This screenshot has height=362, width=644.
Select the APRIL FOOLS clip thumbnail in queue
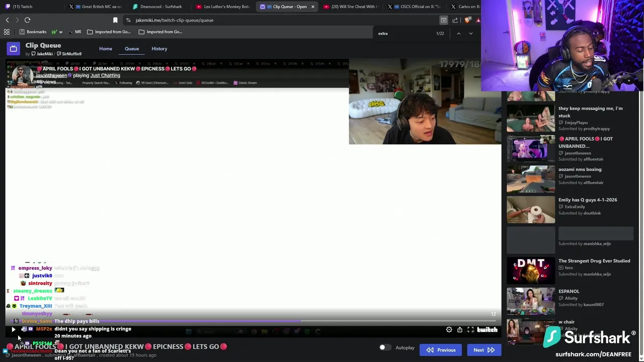[x=531, y=149]
